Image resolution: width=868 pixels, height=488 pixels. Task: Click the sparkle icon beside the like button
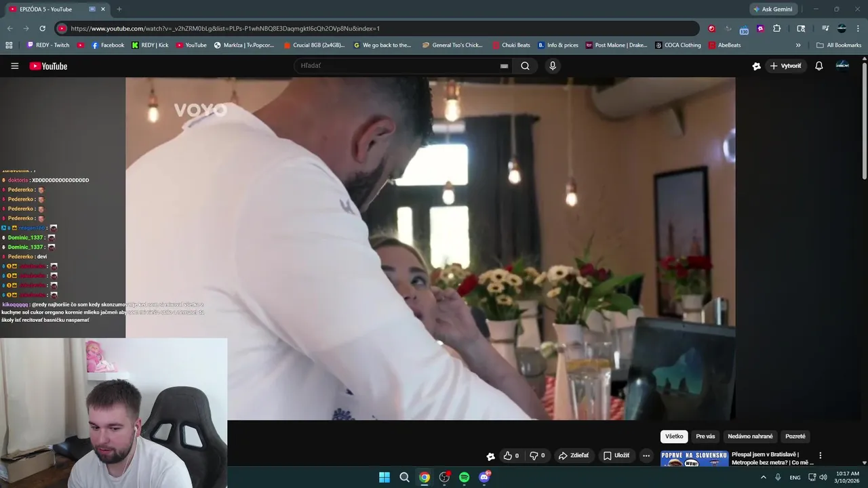point(491,456)
